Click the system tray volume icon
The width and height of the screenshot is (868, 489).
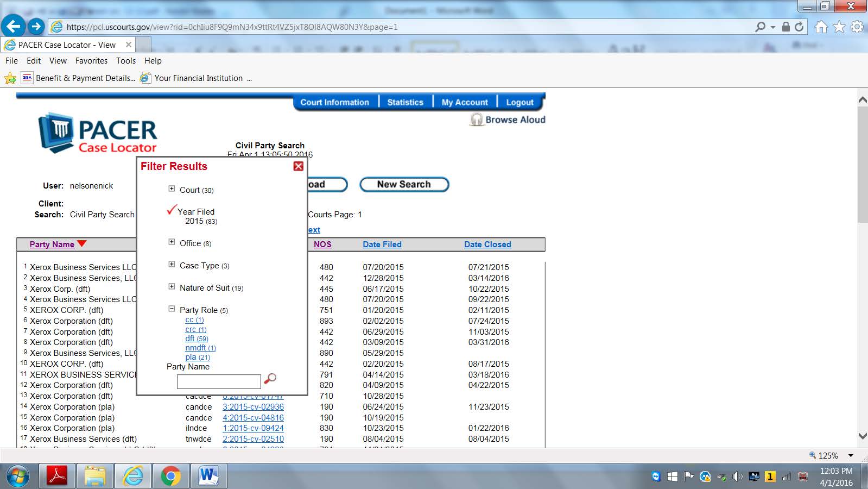(737, 477)
